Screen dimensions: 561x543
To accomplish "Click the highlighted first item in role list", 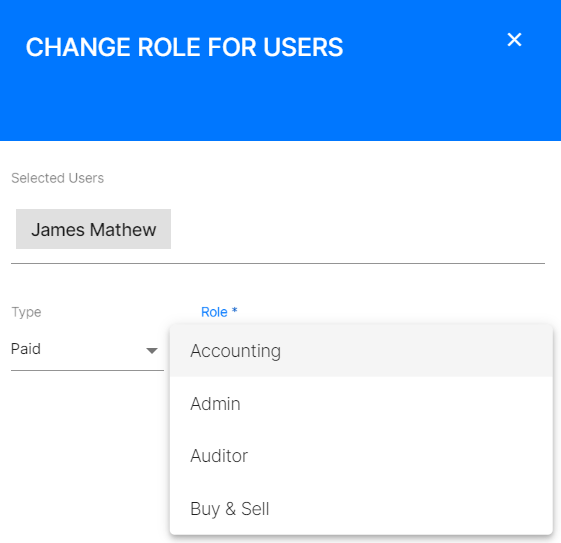I will 361,351.
